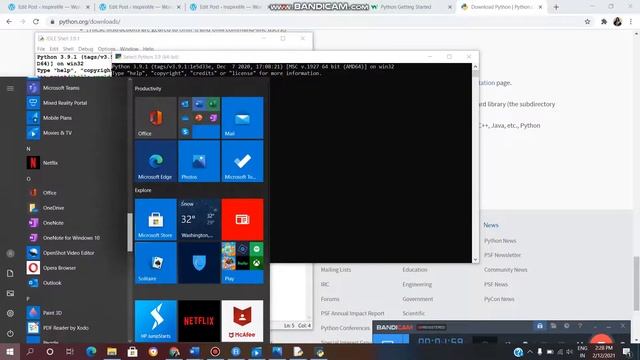Expand the Office apps folder tile

pyautogui.click(x=199, y=118)
